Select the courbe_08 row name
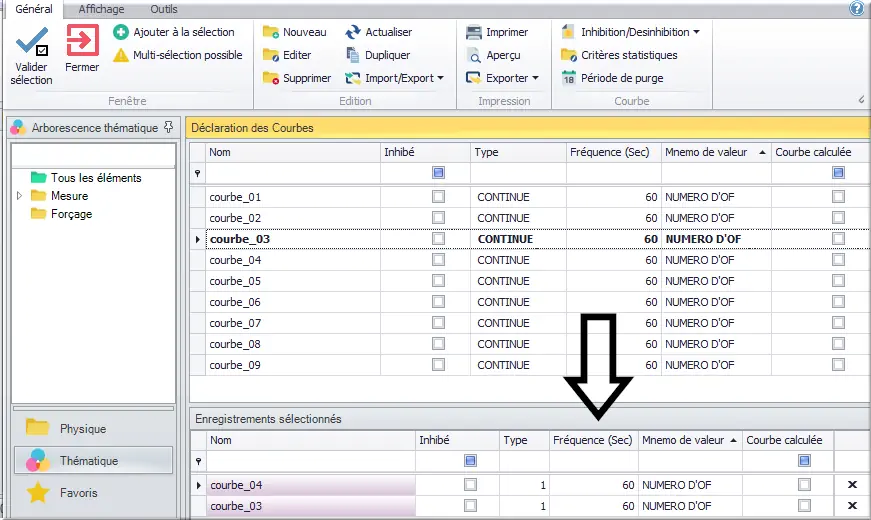 point(235,344)
